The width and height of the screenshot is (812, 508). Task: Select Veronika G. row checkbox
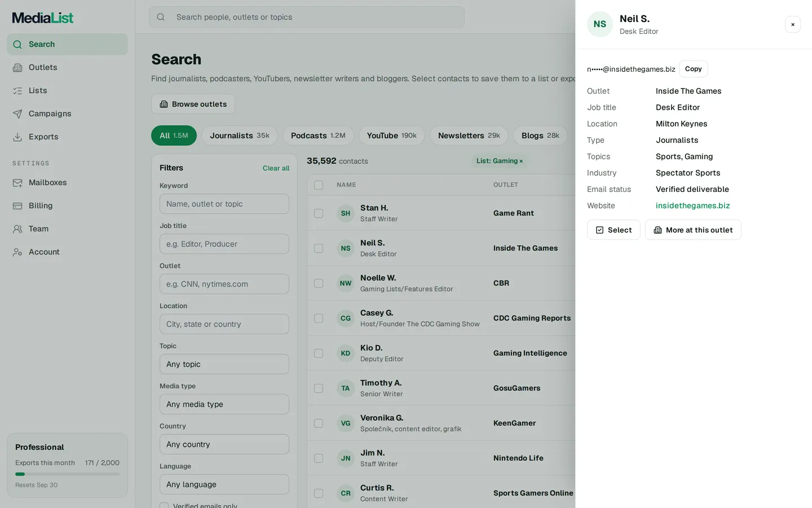(319, 423)
